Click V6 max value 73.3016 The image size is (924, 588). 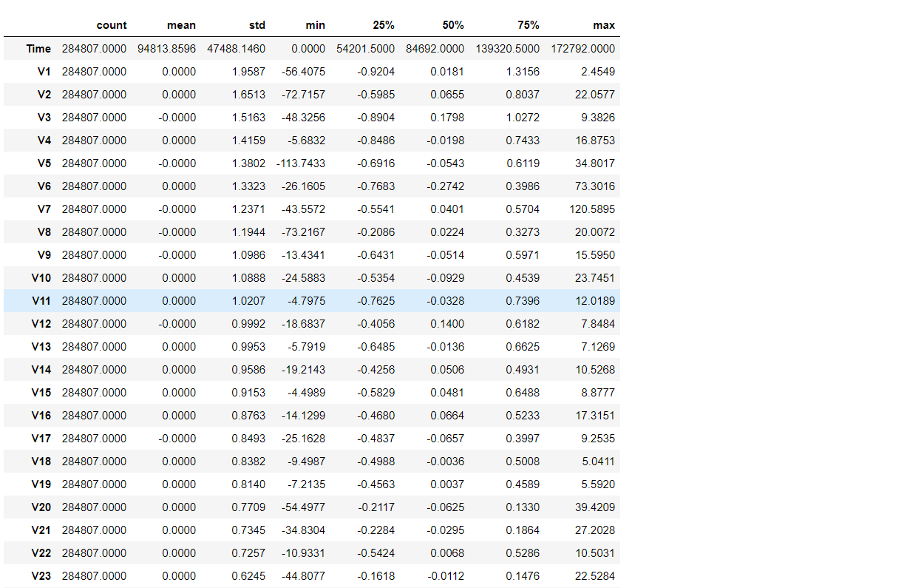596,186
